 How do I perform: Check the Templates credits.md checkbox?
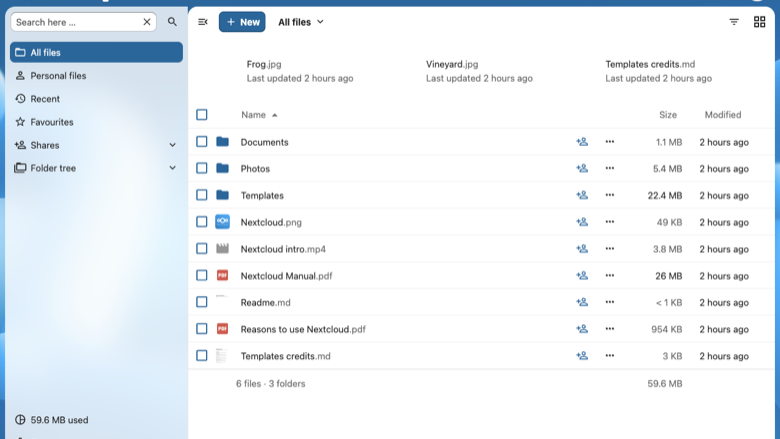pos(201,356)
